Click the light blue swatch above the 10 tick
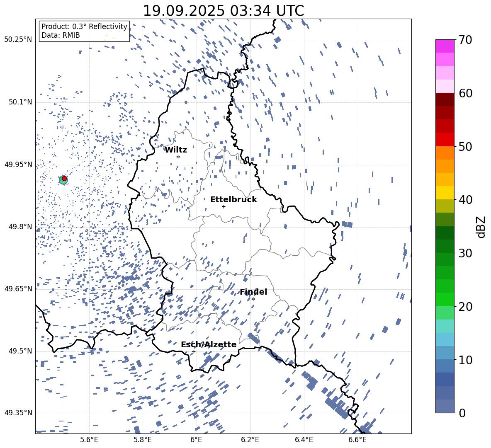Screen dimensions: 491x448 coord(445,353)
